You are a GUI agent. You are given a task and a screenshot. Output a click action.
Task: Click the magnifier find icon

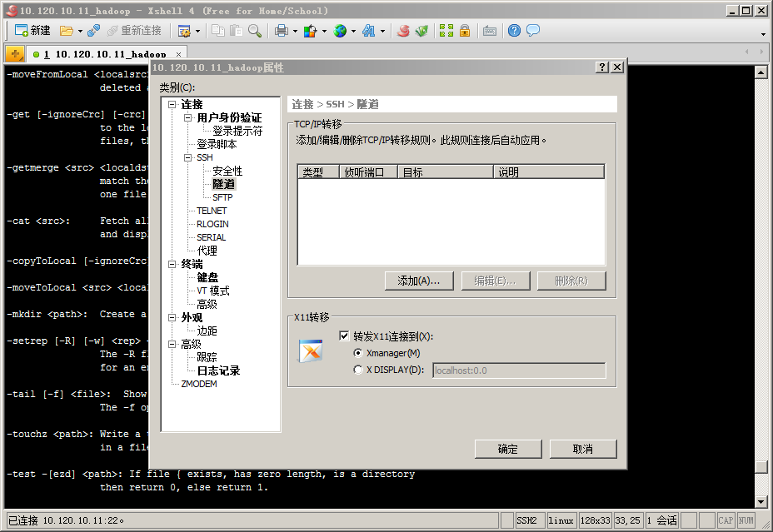click(255, 31)
